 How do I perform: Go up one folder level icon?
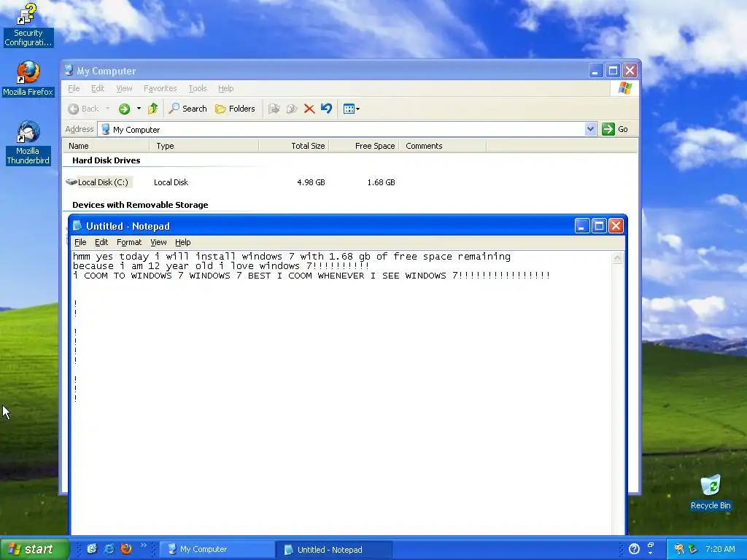(153, 109)
